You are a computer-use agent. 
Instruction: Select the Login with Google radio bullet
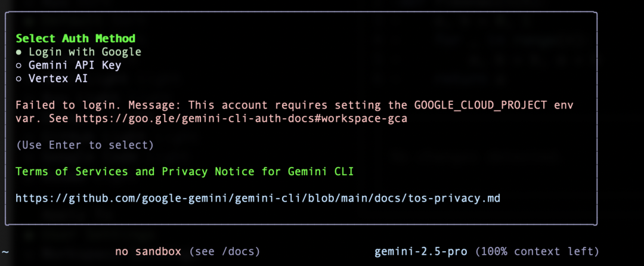(18, 52)
